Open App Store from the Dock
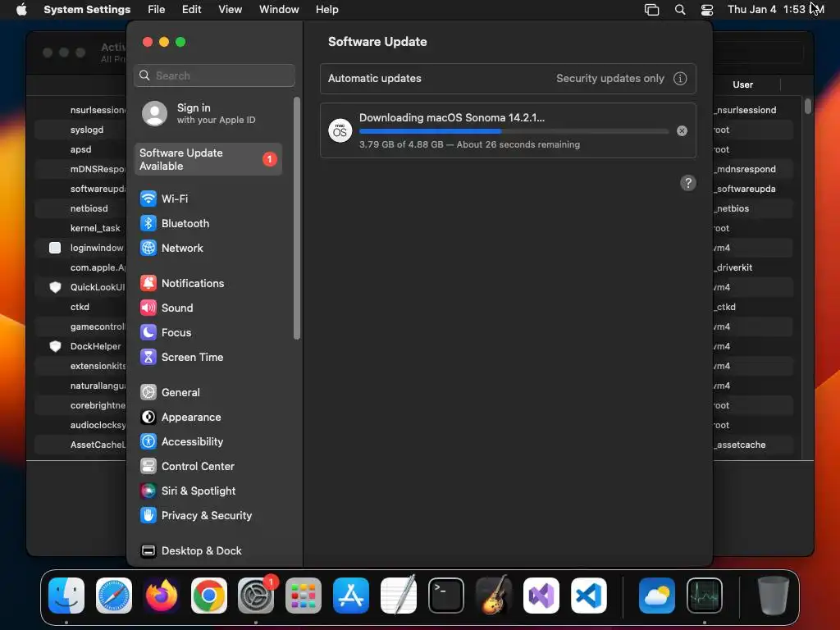840x630 pixels. 351,596
